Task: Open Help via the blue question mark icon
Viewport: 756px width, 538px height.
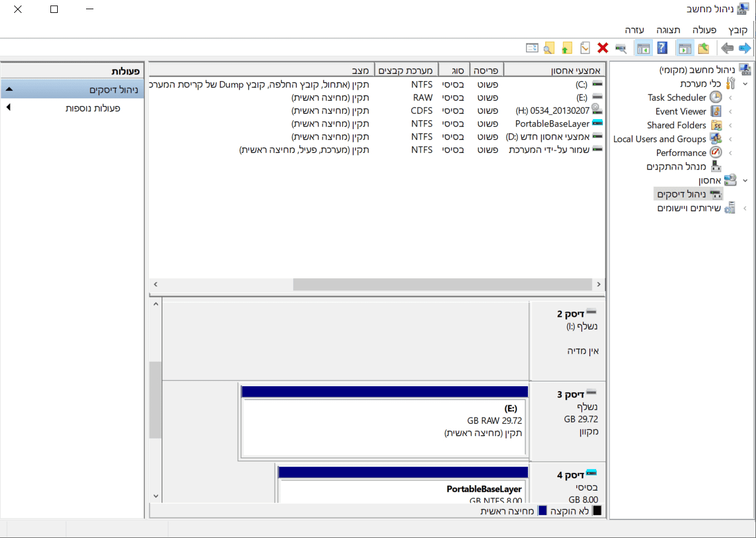Action: [662, 48]
